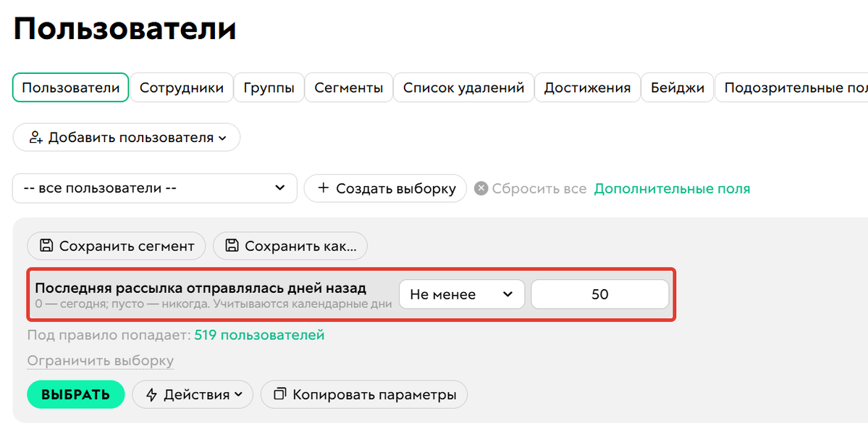The image size is (868, 437).
Task: Switch to the Достижения tab
Action: [x=586, y=87]
